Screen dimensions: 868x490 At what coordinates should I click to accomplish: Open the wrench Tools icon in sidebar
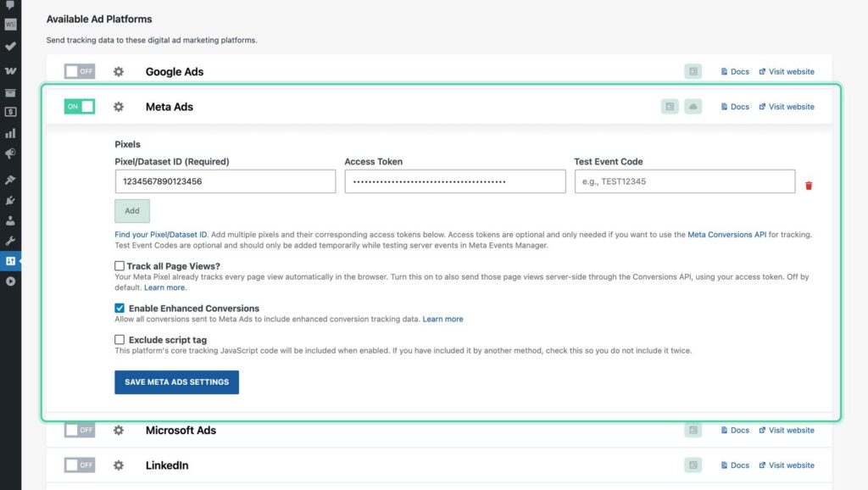10,241
